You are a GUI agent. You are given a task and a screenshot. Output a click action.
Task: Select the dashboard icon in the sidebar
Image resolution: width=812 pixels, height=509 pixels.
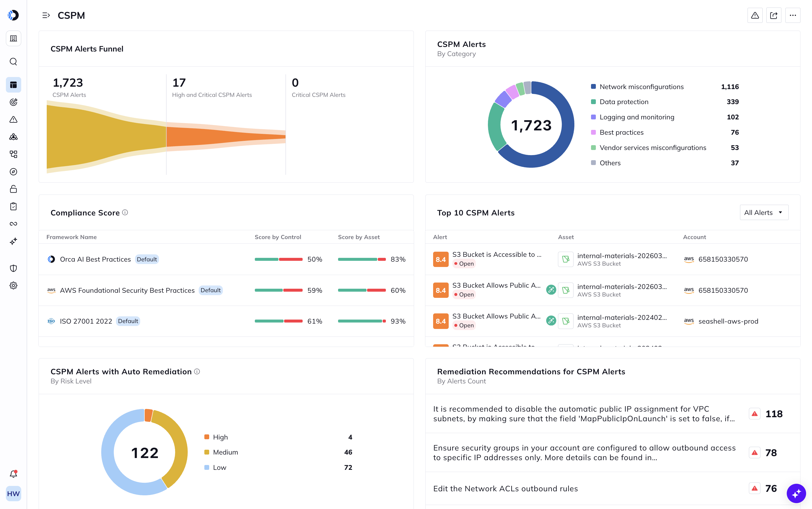(13, 85)
